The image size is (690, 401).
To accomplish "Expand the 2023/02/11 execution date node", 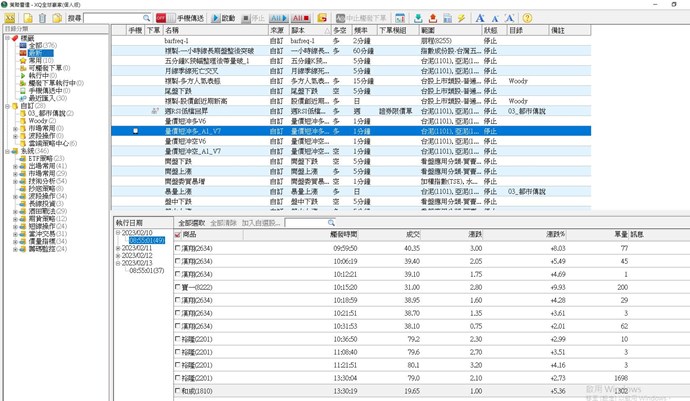I will (118, 247).
